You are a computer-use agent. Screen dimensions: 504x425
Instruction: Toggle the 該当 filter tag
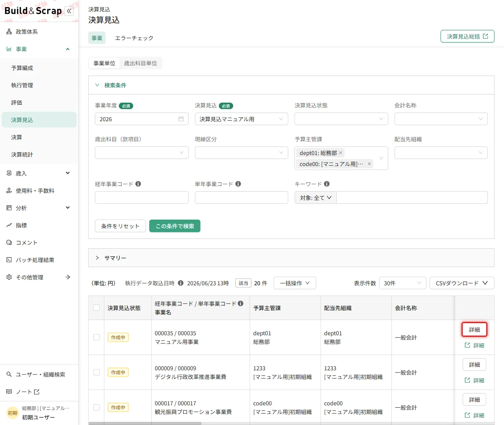pyautogui.click(x=243, y=283)
